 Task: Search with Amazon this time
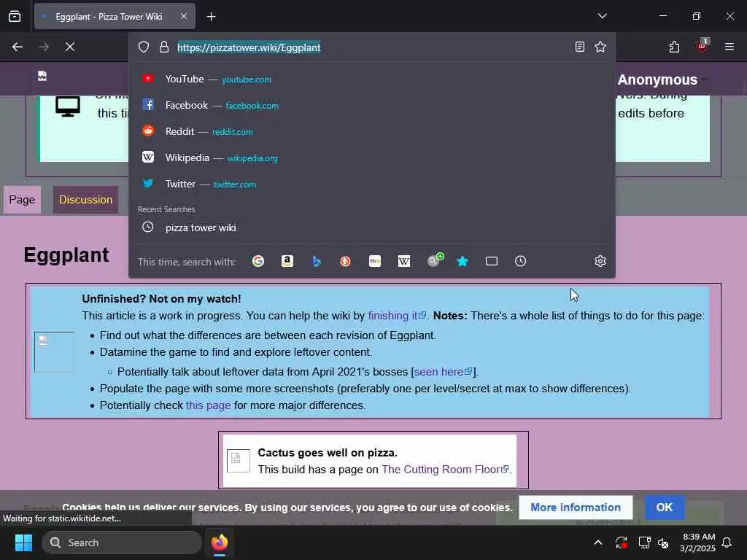click(x=287, y=261)
